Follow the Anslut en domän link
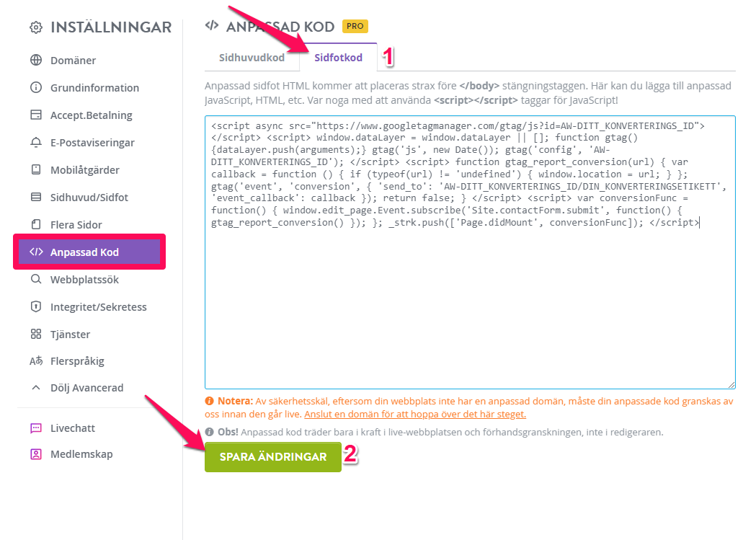The image size is (756, 540). pyautogui.click(x=415, y=414)
